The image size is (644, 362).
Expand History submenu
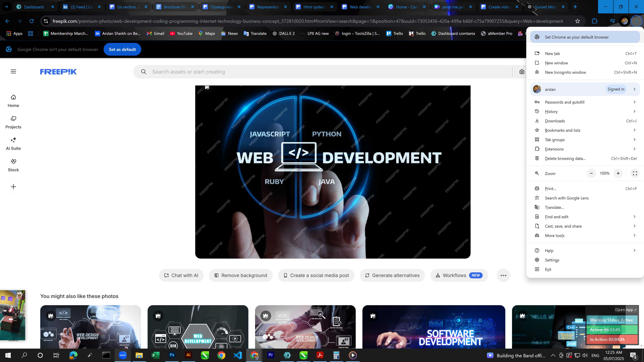[x=585, y=111]
